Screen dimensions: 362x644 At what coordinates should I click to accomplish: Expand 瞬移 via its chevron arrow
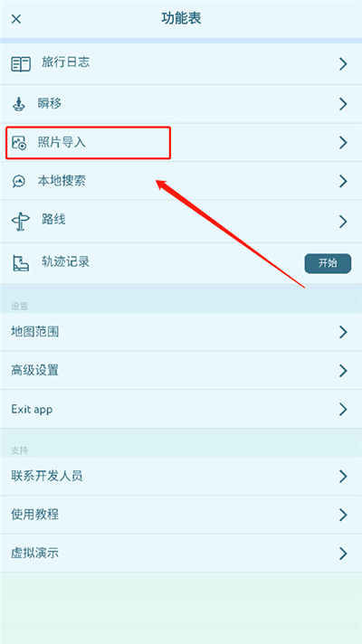tap(343, 104)
